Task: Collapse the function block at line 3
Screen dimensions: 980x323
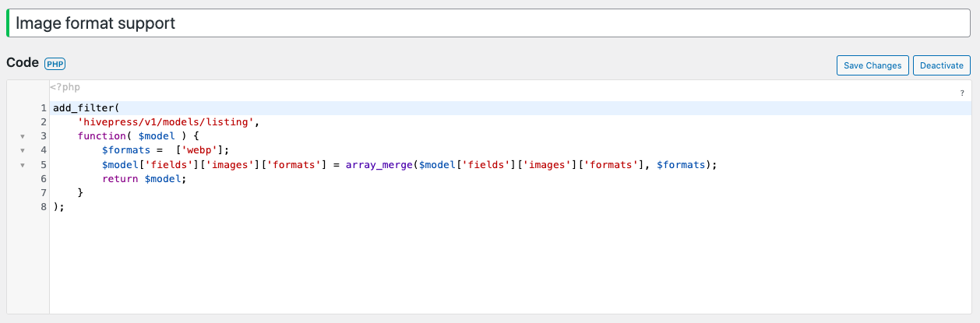Action: (x=23, y=136)
